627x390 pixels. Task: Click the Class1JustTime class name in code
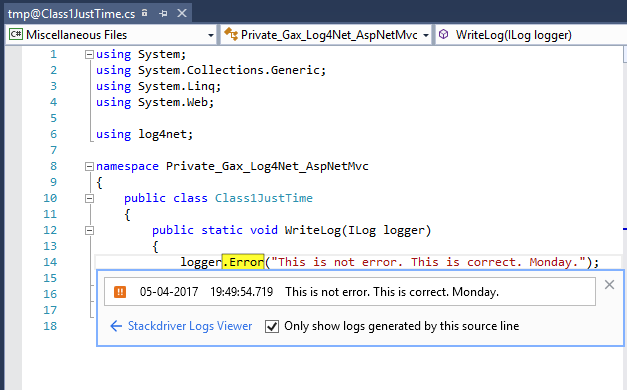click(264, 198)
